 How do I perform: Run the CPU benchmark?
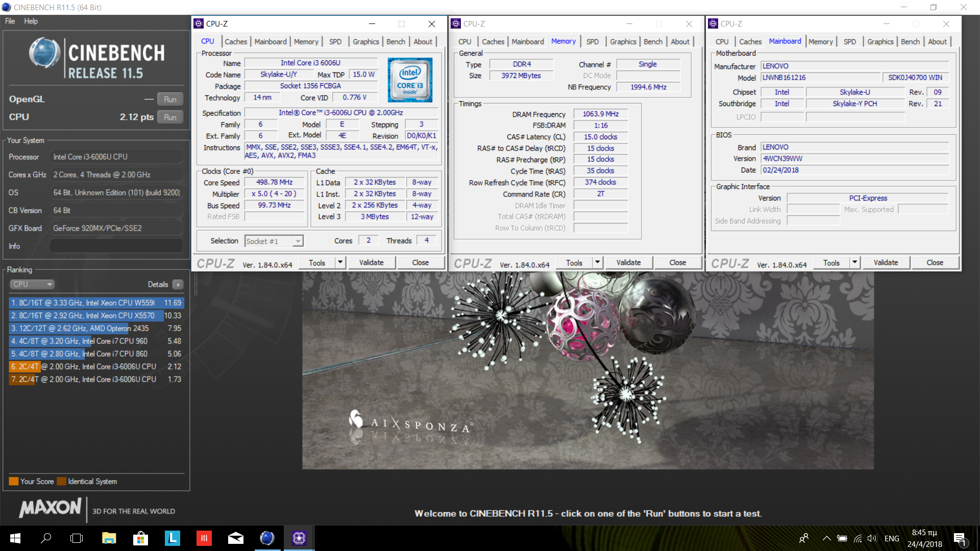click(x=170, y=117)
